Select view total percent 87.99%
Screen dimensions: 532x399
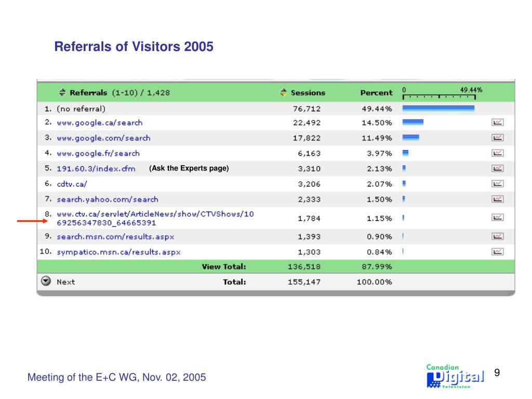(377, 267)
